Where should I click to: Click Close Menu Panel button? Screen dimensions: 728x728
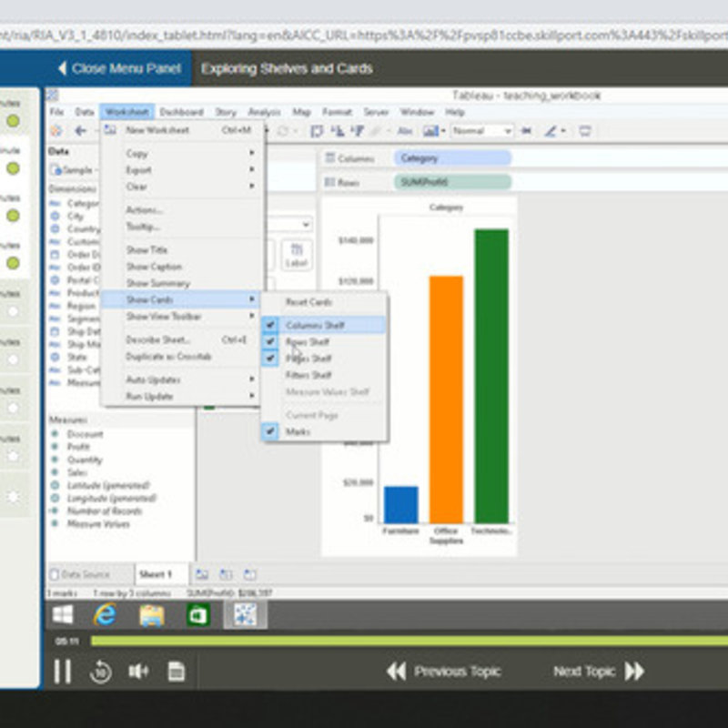coord(119,69)
